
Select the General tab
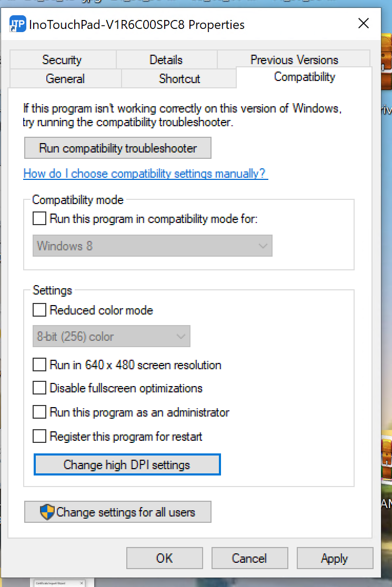click(x=65, y=79)
